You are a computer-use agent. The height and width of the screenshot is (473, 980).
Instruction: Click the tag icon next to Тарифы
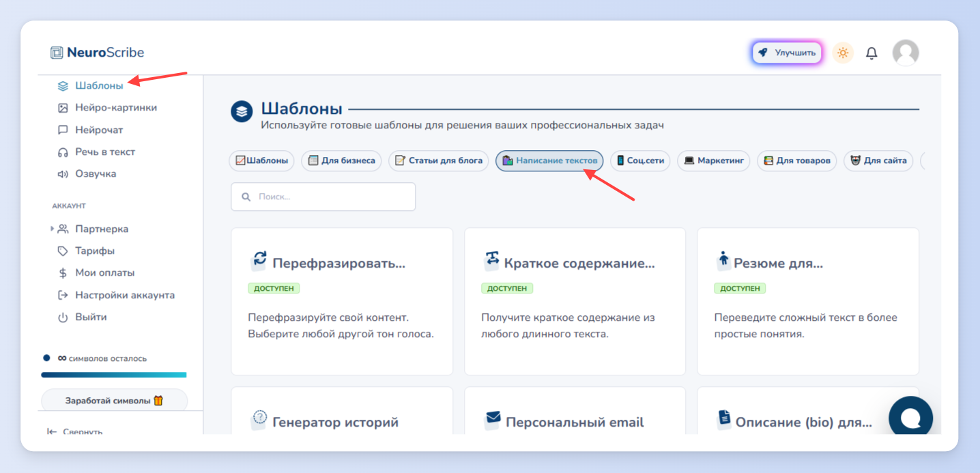tap(63, 250)
